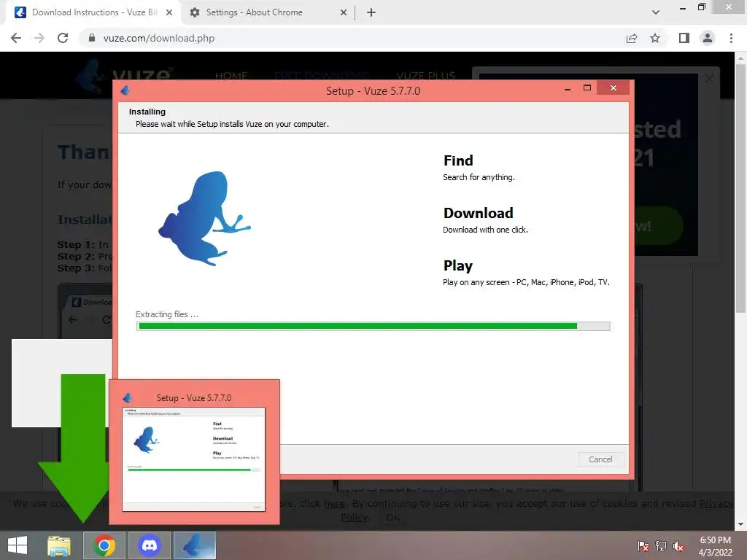View site info via the padlock icon
747x560 pixels.
[x=92, y=38]
